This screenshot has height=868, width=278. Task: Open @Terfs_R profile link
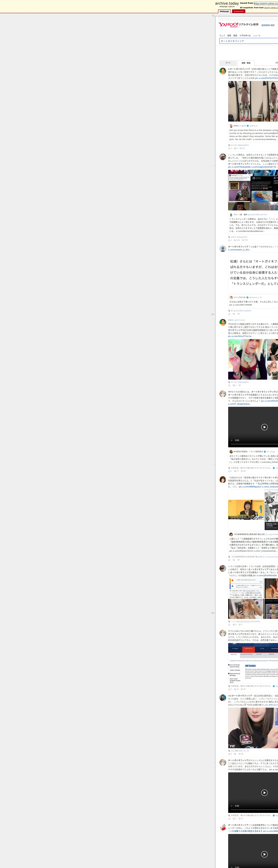coord(254,126)
